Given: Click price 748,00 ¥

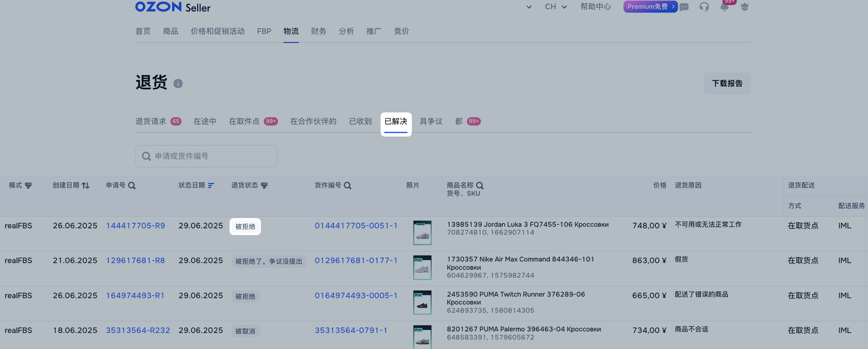Looking at the screenshot, I should tap(649, 226).
